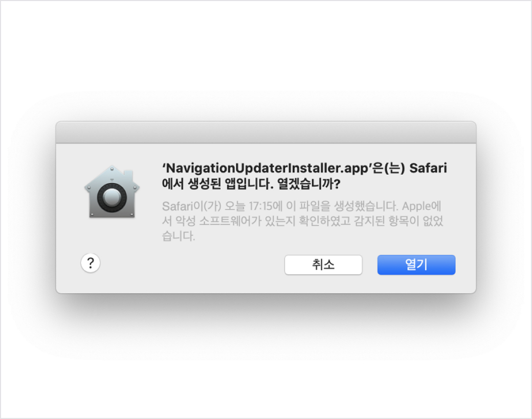Open help with the question mark button
Viewport: 532px width, 419px height.
90,263
